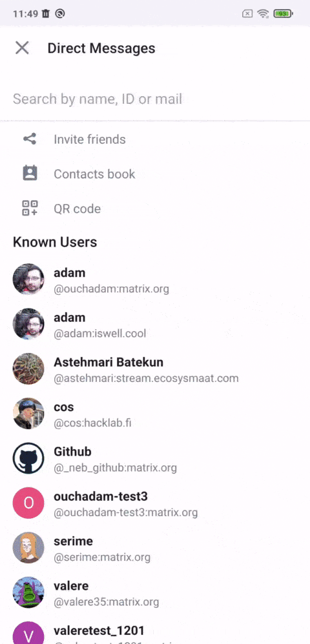310x644 pixels.
Task: Select adam at ouchadam:matrix.org
Action: point(155,279)
